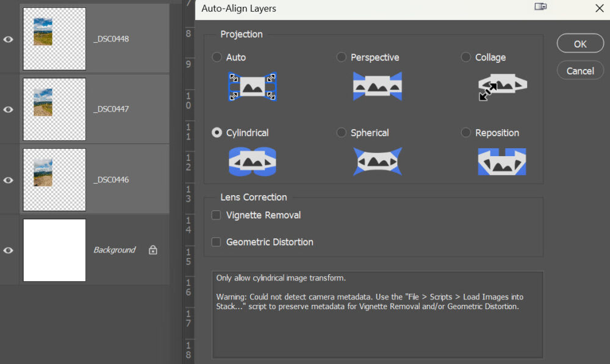Click the Cylindrical projection illustration icon
The image size is (610, 364).
click(x=253, y=162)
